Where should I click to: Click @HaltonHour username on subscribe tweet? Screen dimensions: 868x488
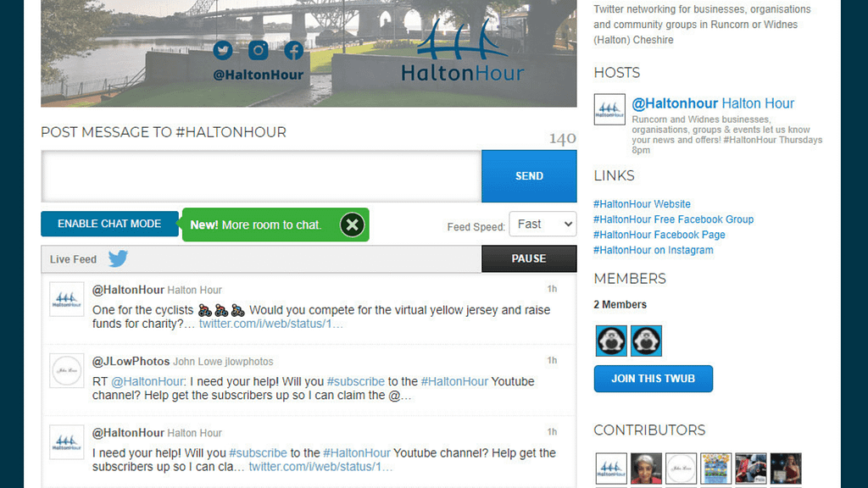128,433
